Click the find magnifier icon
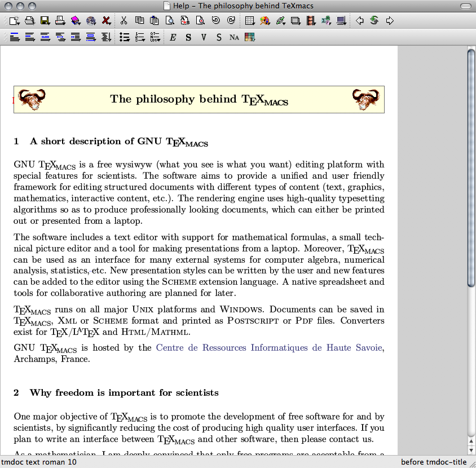 coord(170,21)
